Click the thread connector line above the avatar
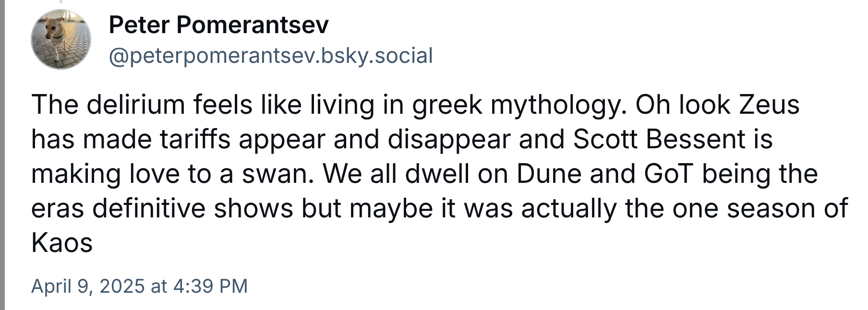 click(x=61, y=2)
